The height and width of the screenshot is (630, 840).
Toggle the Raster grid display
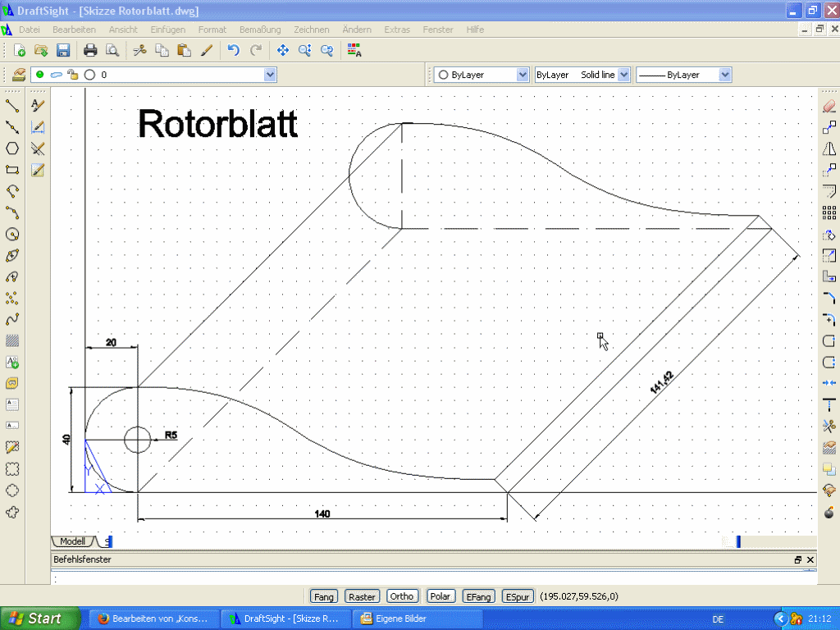[x=361, y=596]
